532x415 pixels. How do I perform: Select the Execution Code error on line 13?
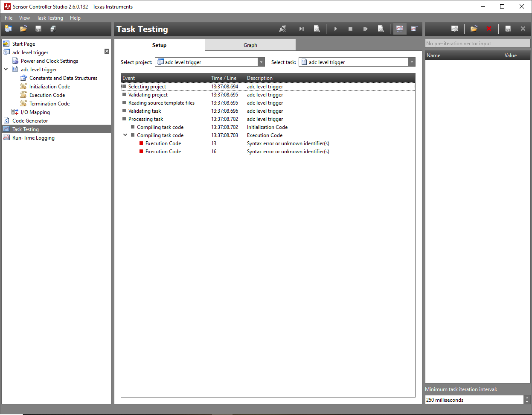[x=268, y=143]
